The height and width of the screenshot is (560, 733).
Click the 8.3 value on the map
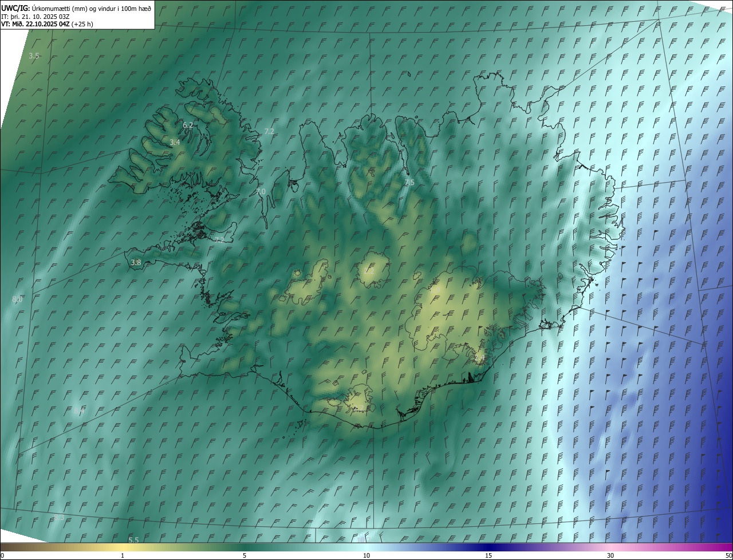tap(59, 518)
